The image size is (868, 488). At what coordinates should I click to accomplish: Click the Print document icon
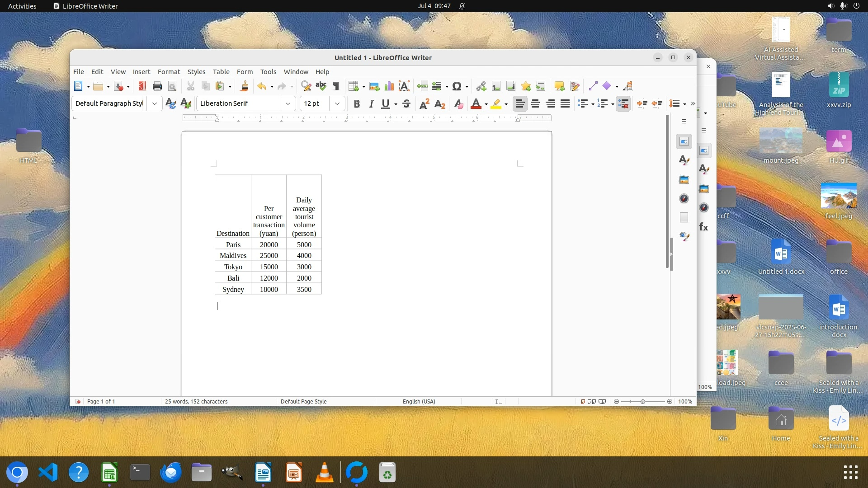[157, 86]
